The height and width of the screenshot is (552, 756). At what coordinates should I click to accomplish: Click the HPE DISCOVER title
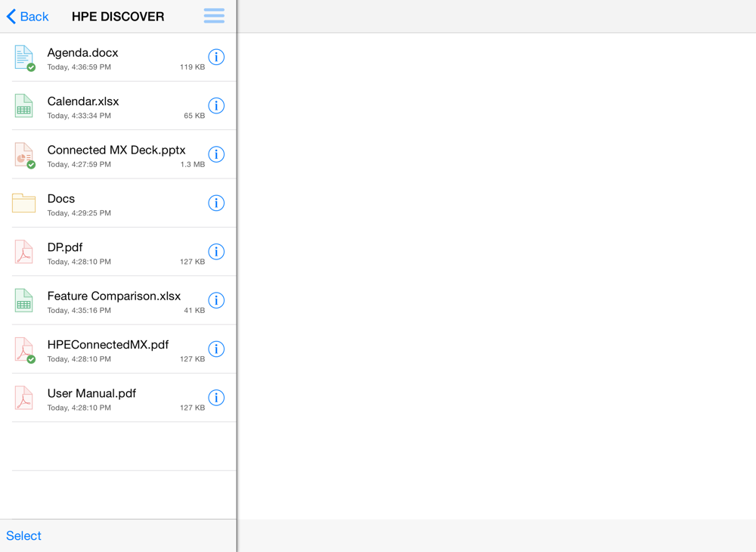118,17
